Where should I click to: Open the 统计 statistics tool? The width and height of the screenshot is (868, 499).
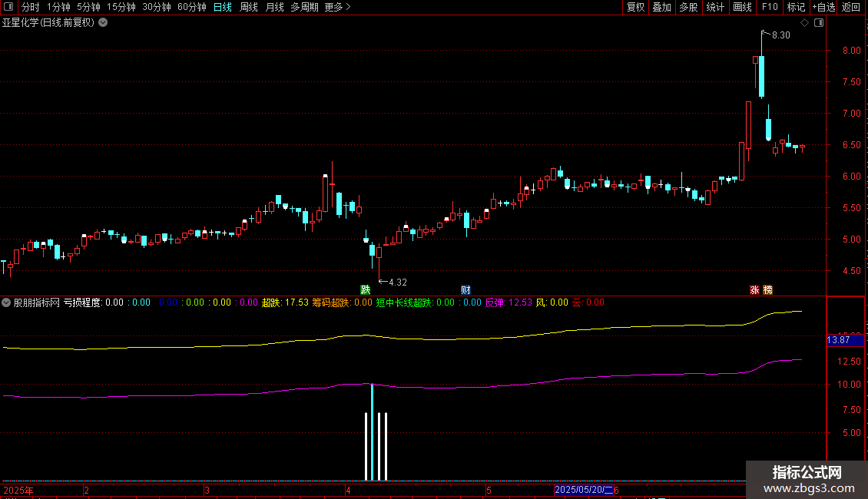715,7
